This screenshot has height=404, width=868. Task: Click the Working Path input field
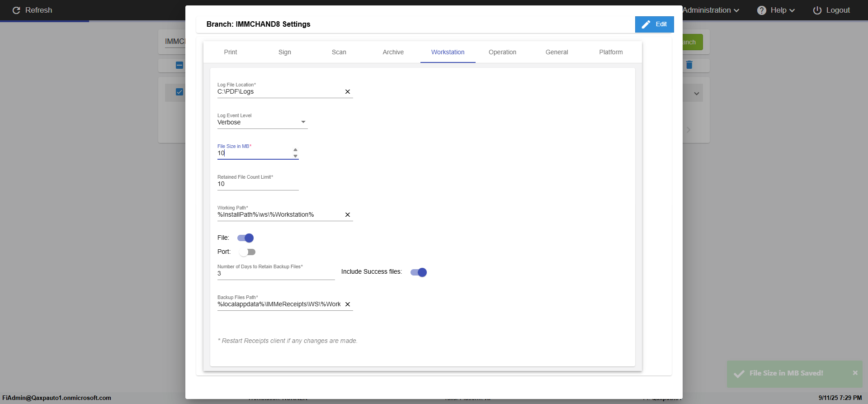[280, 214]
